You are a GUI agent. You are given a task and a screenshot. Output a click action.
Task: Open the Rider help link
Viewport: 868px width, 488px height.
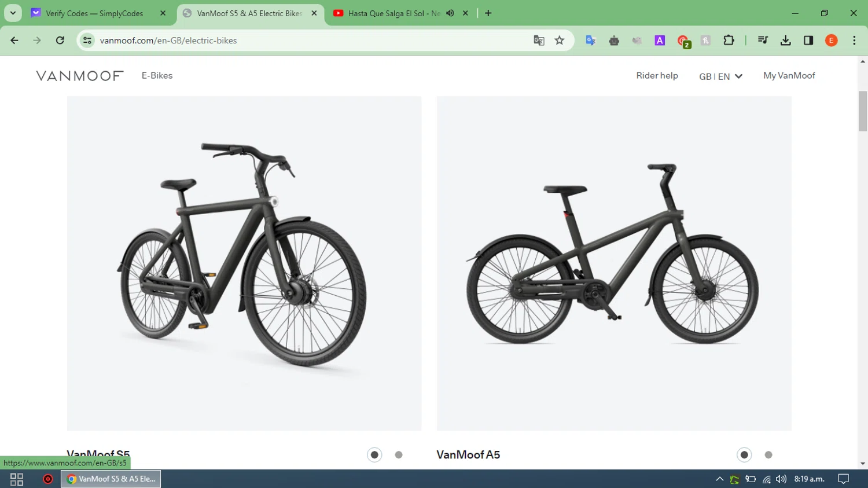point(657,75)
